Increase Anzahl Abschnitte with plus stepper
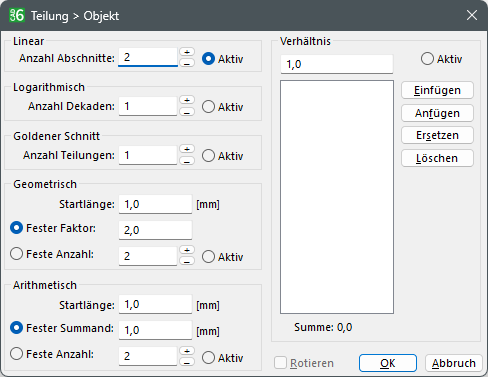The image size is (488, 377). [187, 52]
